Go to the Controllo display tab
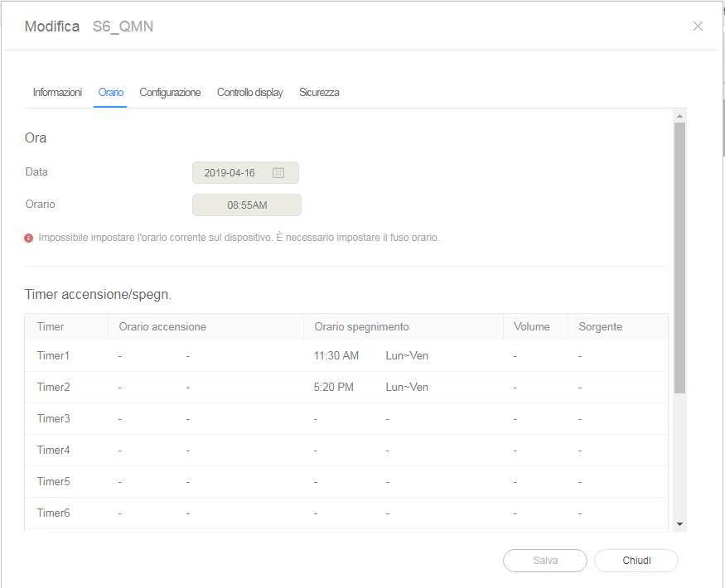Screen dimensions: 725x588 (x=249, y=93)
